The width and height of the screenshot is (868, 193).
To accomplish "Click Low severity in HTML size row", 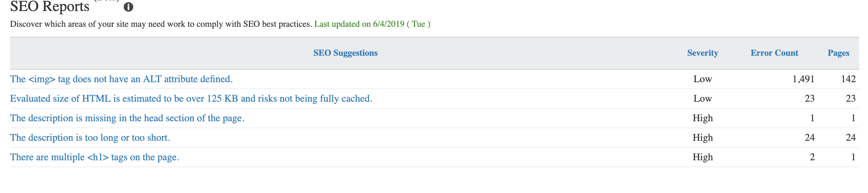I will coord(703,99).
